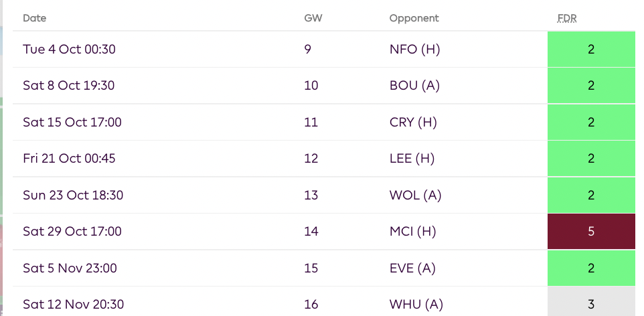
Task: Click the FDR column header
Action: point(567,18)
